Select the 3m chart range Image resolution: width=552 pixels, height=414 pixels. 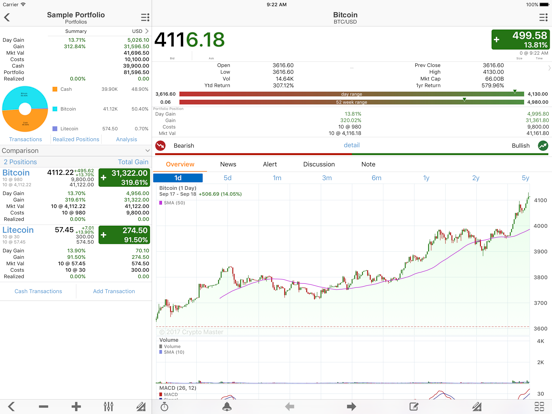(x=327, y=178)
